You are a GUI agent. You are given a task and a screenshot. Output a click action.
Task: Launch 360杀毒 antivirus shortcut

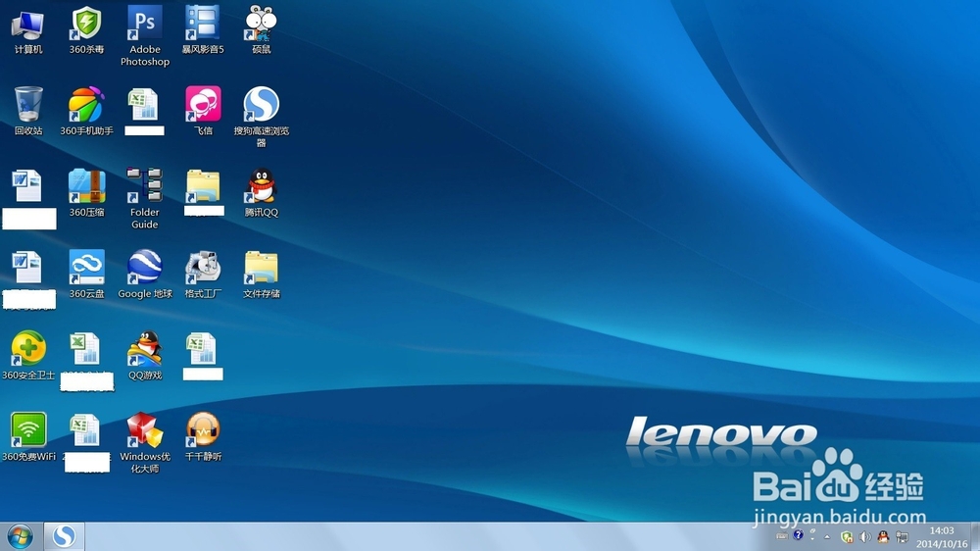(86, 31)
